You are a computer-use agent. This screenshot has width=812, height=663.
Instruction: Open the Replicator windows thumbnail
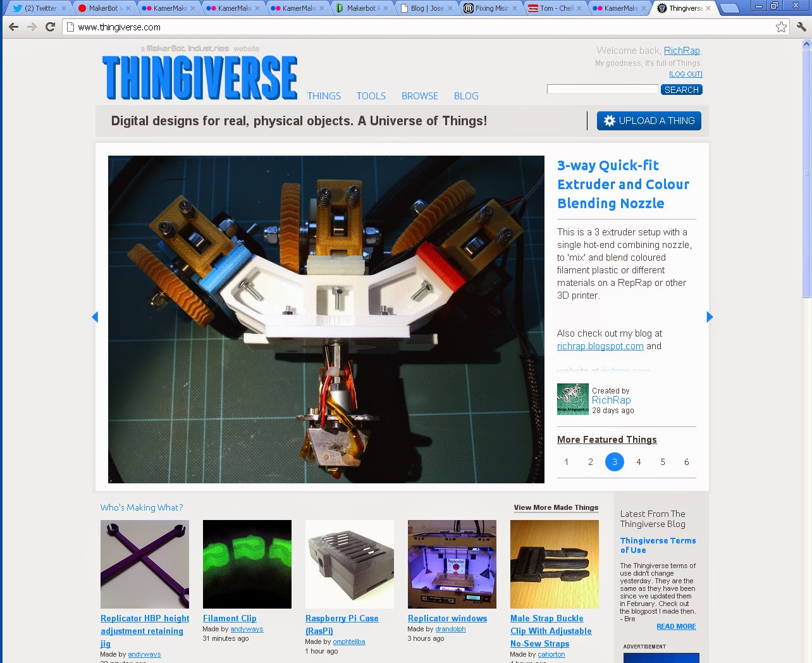(452, 564)
